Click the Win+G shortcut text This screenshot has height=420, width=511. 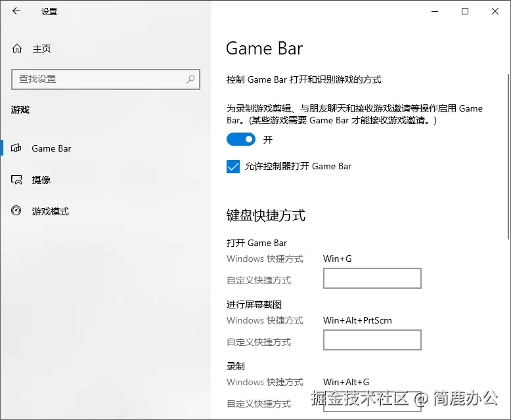[x=338, y=259]
